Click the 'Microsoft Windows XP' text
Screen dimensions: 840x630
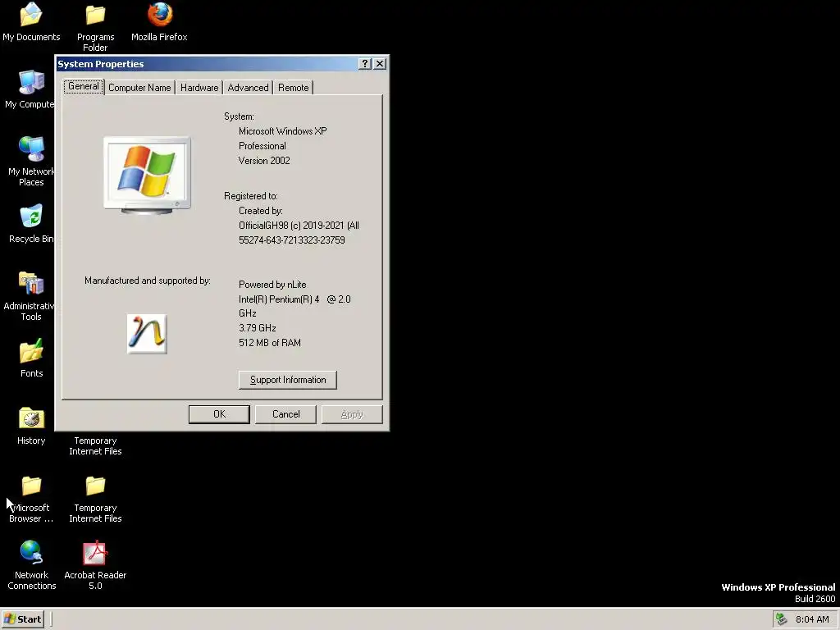coord(283,131)
